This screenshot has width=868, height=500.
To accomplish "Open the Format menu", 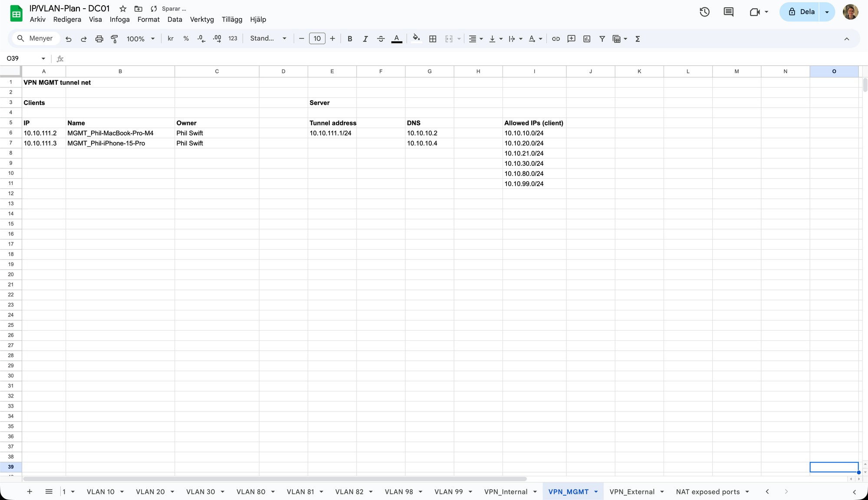I will (x=148, y=20).
